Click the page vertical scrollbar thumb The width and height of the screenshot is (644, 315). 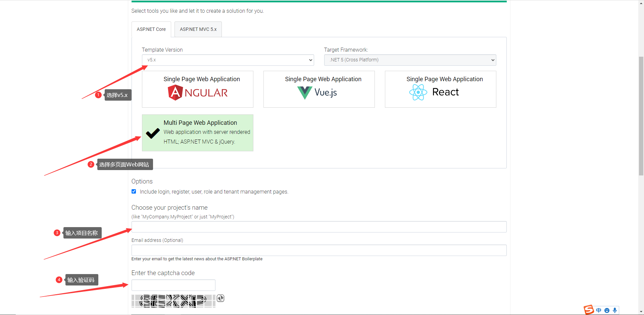641,116
